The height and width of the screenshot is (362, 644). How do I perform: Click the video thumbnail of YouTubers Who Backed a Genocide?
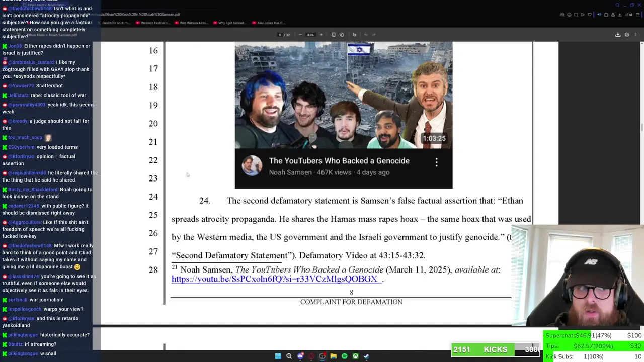[344, 95]
